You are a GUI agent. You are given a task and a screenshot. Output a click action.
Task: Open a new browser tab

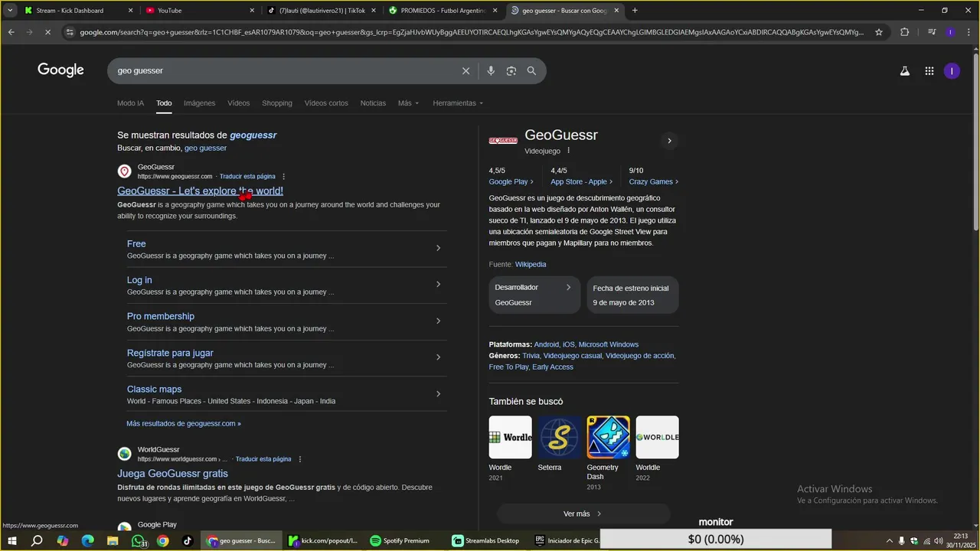[635, 11]
